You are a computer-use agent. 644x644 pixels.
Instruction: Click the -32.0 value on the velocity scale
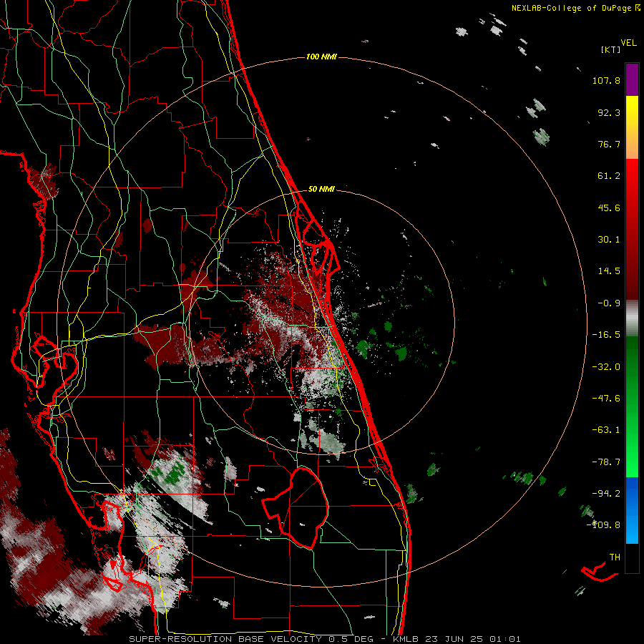click(606, 367)
